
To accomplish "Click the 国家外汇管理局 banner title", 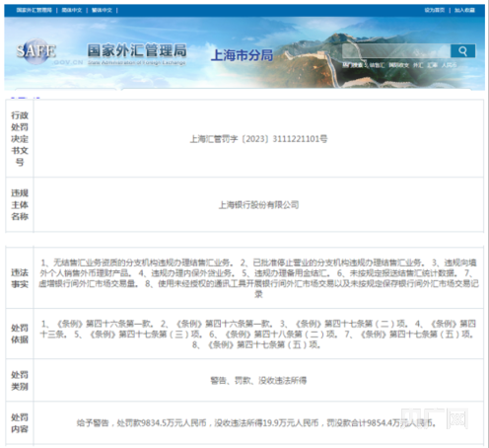I will point(137,50).
